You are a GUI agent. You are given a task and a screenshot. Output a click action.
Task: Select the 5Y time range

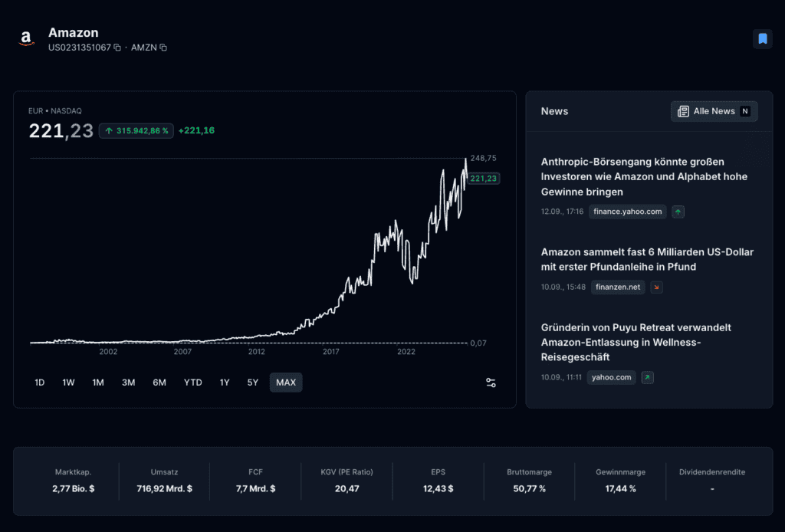pos(253,383)
